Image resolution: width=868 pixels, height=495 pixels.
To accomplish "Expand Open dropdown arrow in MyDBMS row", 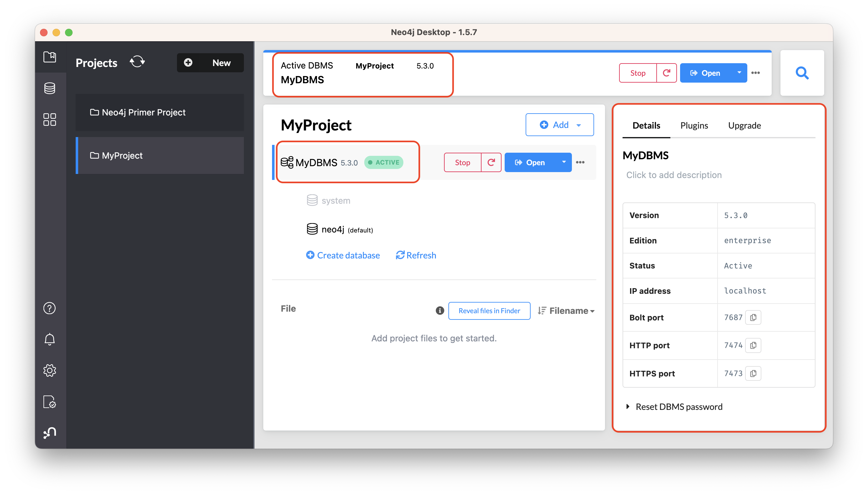I will (x=563, y=162).
